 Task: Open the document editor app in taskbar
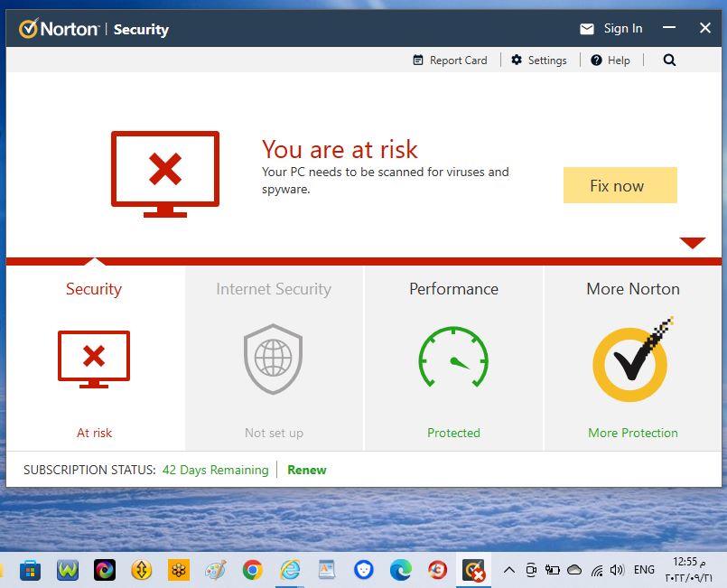[326, 570]
